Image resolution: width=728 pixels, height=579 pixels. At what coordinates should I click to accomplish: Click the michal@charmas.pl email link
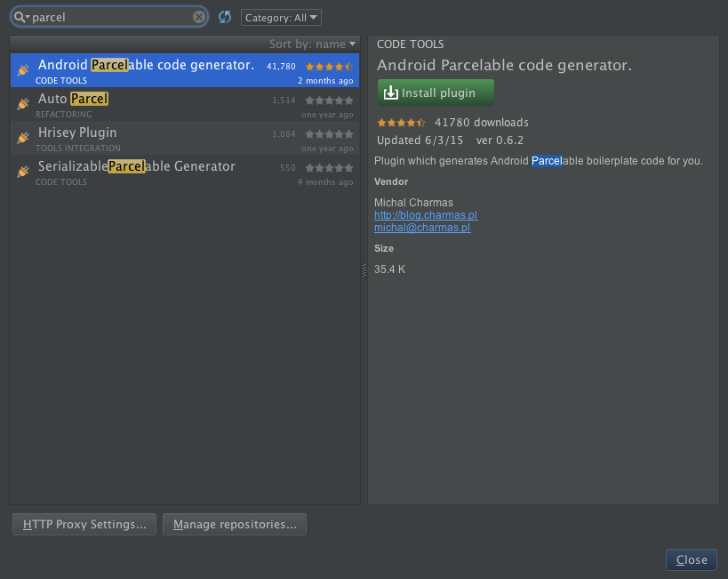tap(421, 227)
